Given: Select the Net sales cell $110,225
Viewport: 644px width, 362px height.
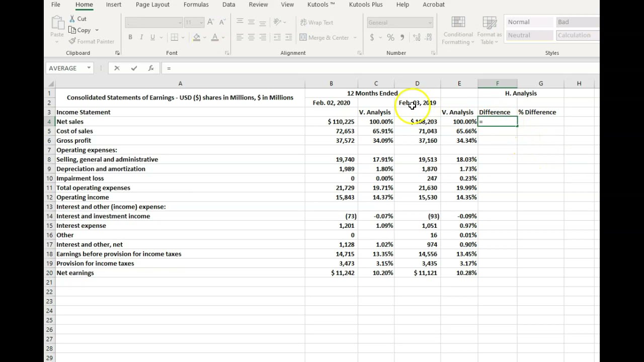Looking at the screenshot, I should 331,122.
